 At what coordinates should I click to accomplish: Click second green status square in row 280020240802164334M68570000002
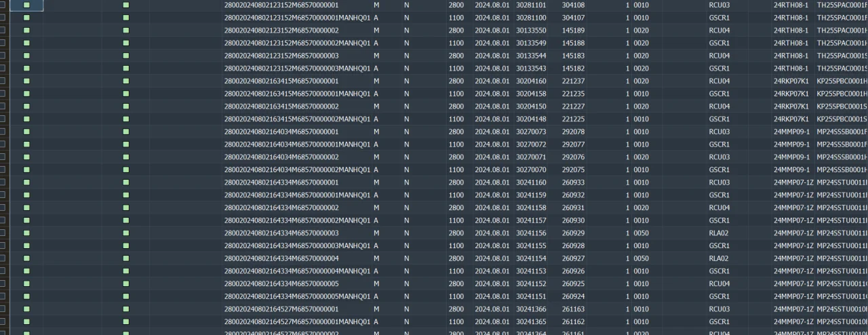pos(125,208)
